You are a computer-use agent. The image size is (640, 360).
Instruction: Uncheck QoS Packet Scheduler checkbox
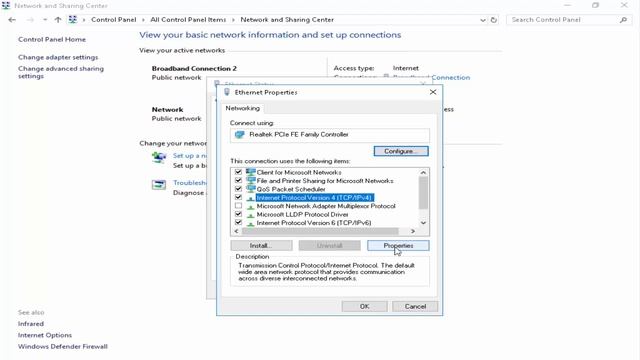238,189
